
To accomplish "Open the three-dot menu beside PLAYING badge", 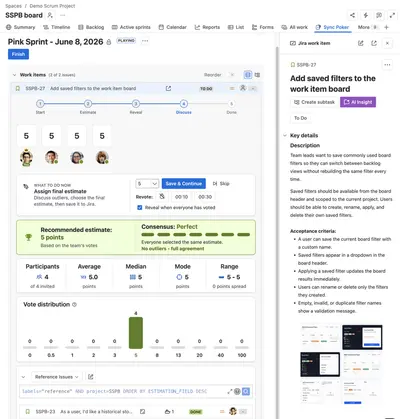I will click(145, 41).
